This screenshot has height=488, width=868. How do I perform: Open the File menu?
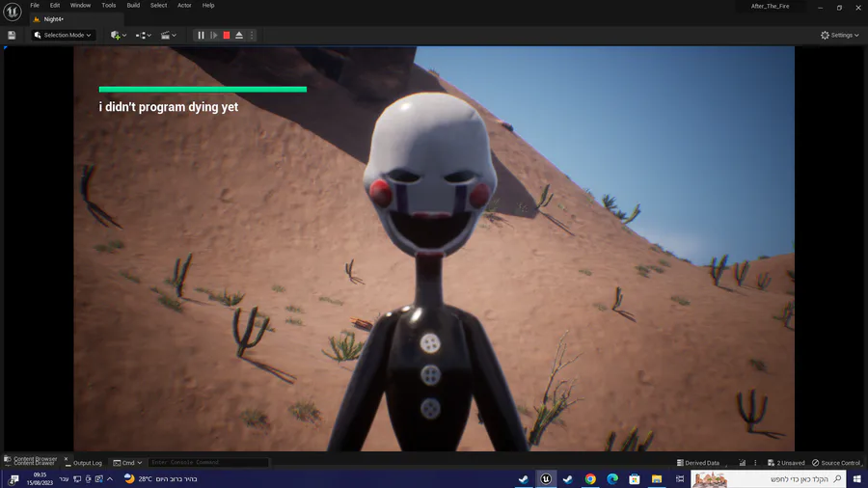[x=35, y=6]
